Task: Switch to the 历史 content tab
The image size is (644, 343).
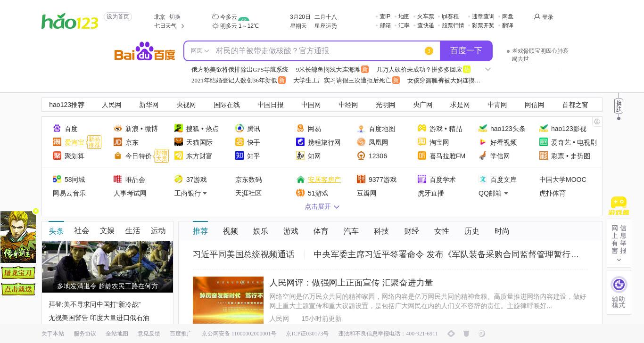Action: [472, 231]
